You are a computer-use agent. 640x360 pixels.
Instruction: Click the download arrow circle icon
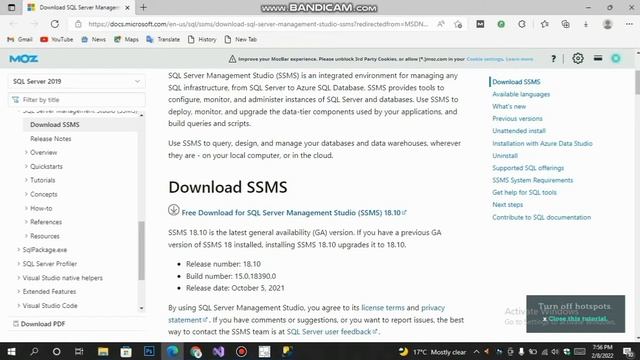point(173,210)
